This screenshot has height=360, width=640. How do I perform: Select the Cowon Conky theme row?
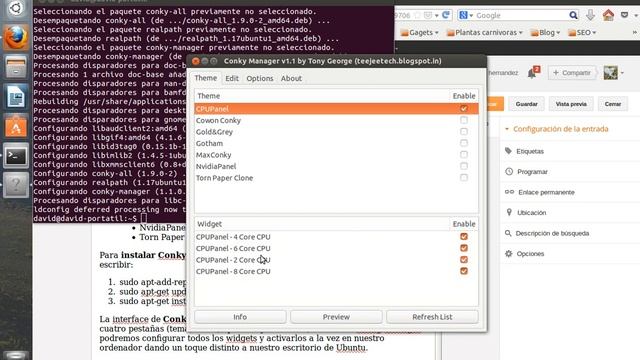(x=336, y=120)
